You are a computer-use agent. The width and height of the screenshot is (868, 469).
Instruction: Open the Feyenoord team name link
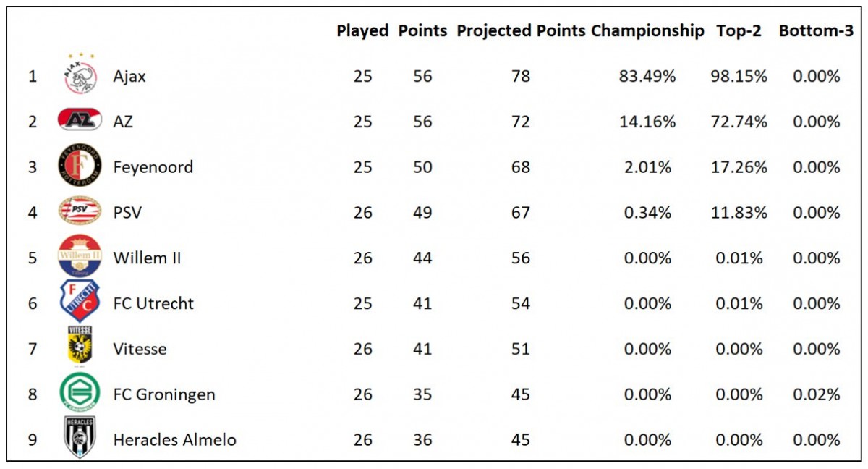click(x=153, y=167)
